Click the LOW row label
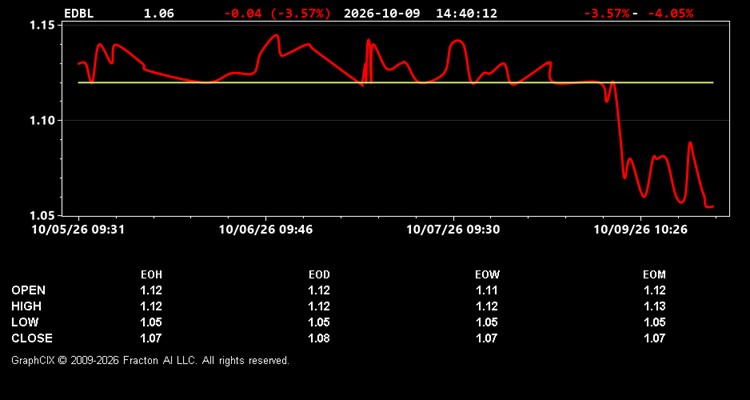 [x=25, y=322]
